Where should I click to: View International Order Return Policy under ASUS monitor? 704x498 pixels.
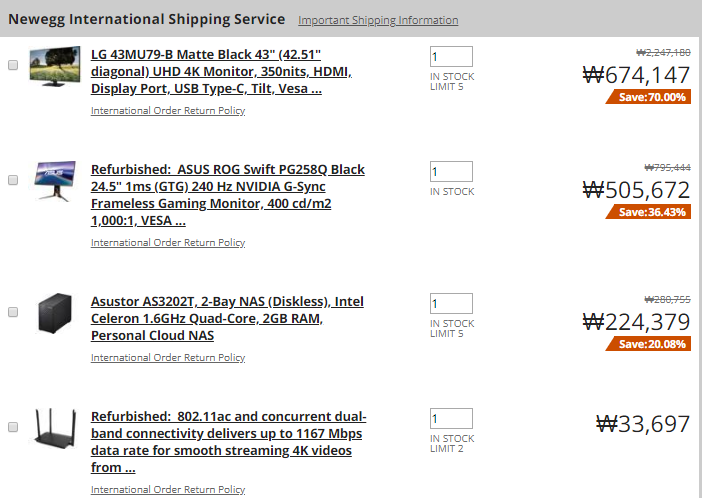coord(168,242)
